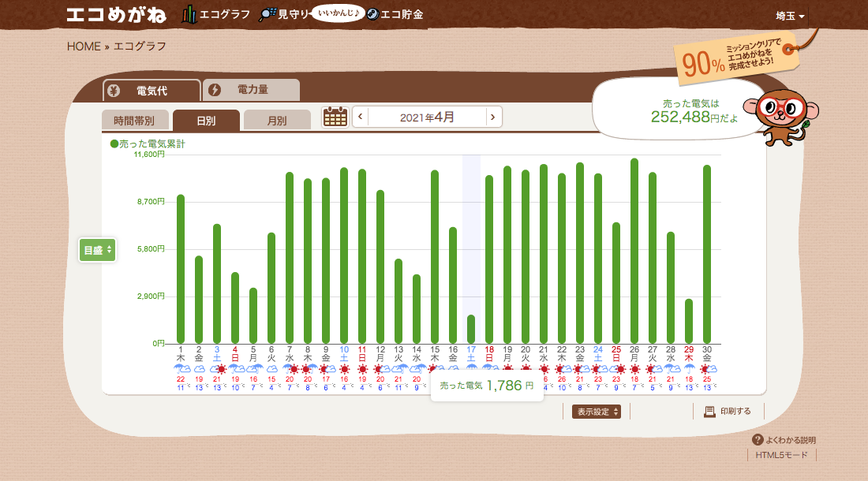Click the day 24 土 date label
The height and width of the screenshot is (481, 868).
point(598,354)
